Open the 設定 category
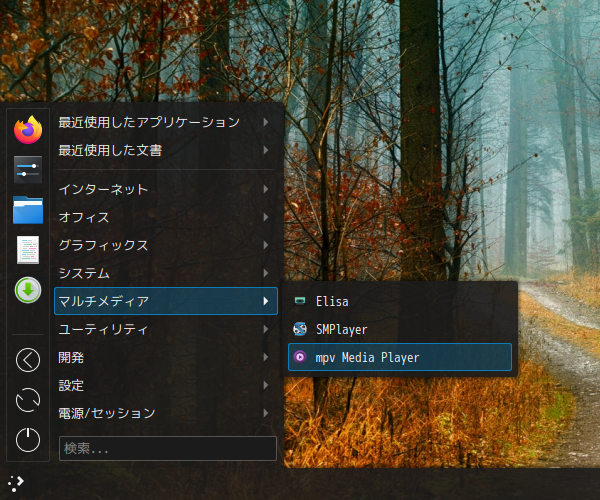Screen dimensions: 600x500 pyautogui.click(x=166, y=385)
